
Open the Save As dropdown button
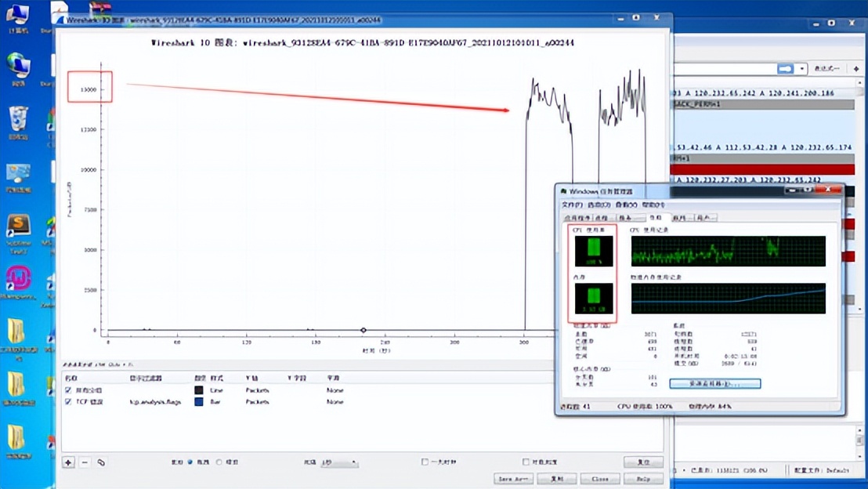point(514,478)
